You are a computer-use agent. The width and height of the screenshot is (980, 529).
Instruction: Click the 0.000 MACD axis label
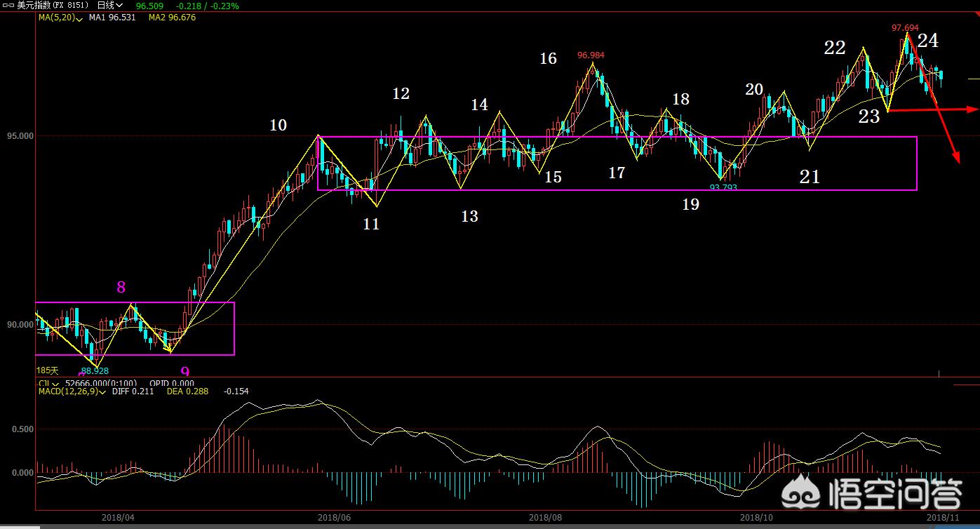(x=21, y=472)
